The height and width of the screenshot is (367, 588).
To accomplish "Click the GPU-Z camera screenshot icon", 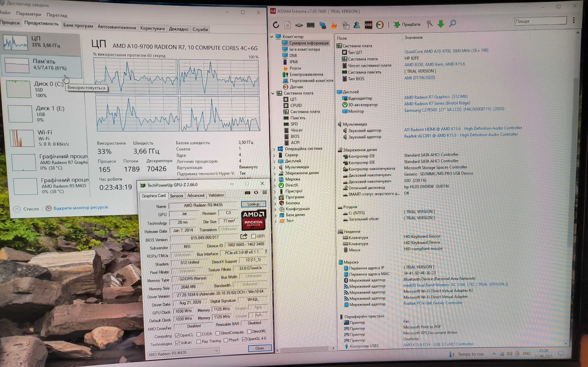I will 247,192.
